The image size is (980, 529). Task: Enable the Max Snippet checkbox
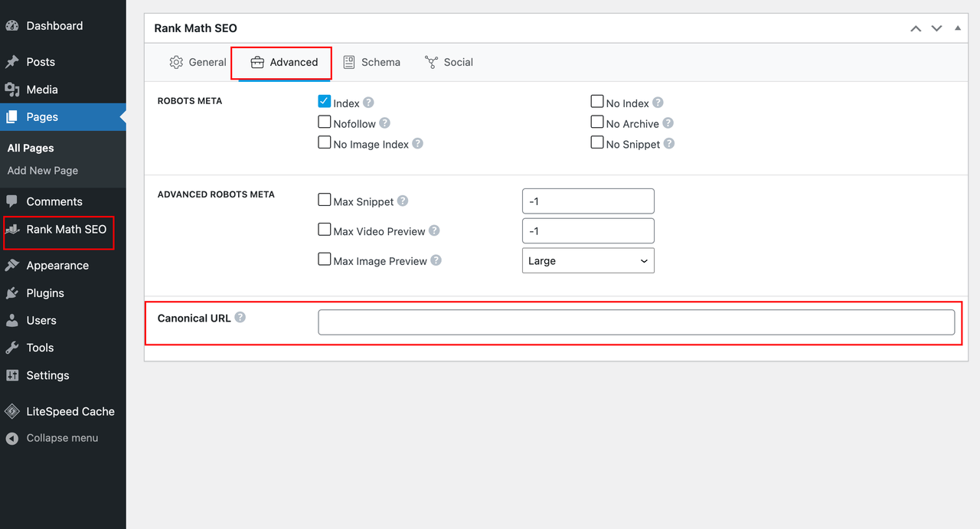coord(325,201)
